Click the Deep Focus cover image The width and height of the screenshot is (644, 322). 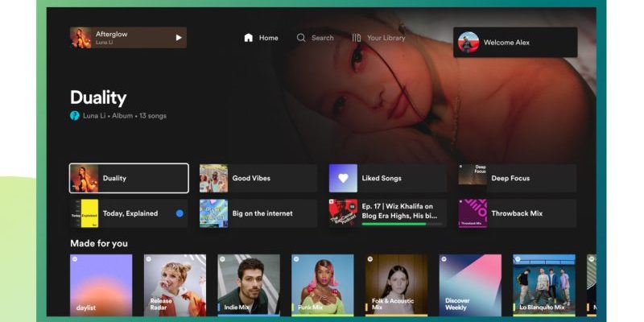tap(473, 178)
